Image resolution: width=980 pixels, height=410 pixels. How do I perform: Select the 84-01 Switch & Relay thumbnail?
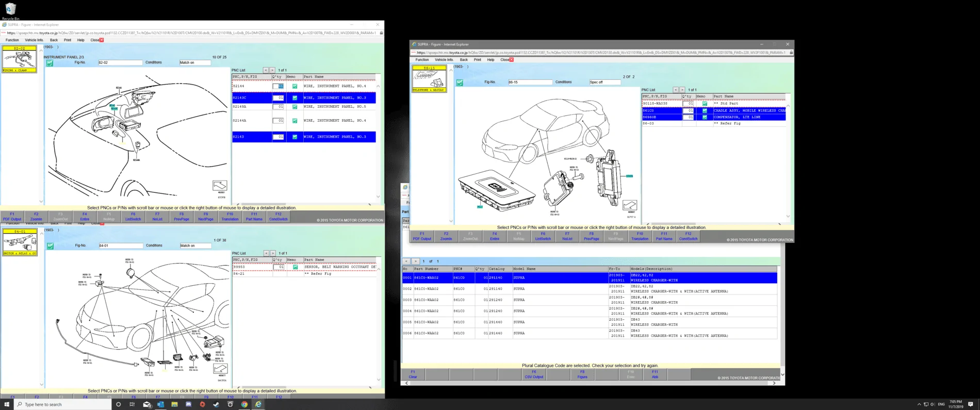coord(20,242)
